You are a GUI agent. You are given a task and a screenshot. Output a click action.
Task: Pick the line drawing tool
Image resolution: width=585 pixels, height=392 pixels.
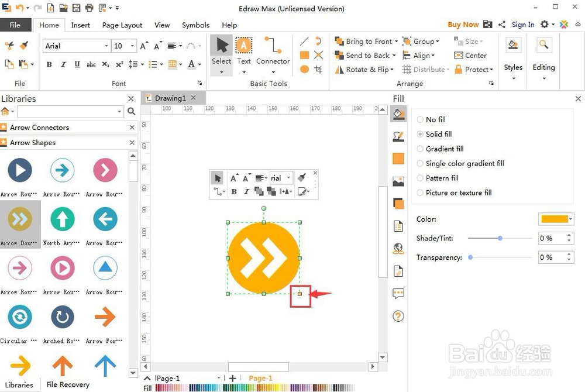(304, 41)
